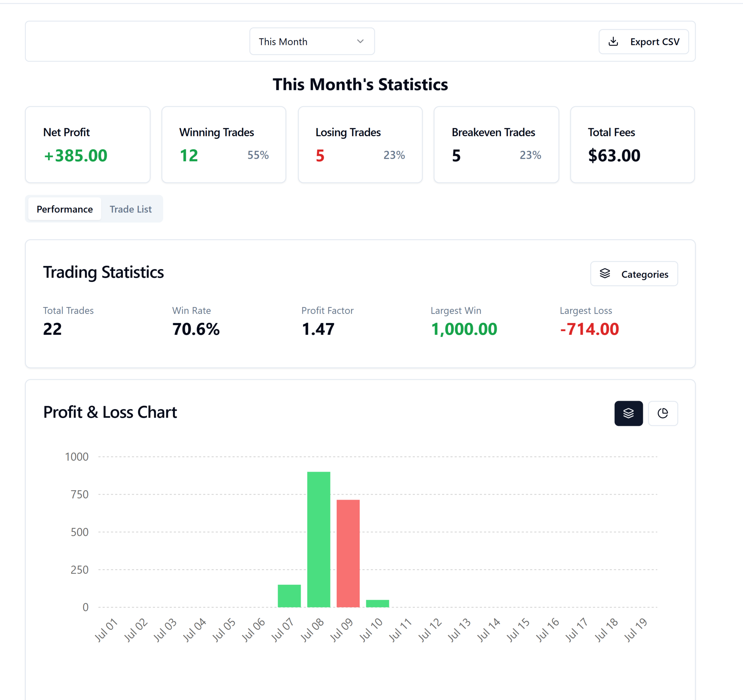Viewport: 743px width, 700px height.
Task: Click the Jul 19 axis label
Action: [635, 630]
